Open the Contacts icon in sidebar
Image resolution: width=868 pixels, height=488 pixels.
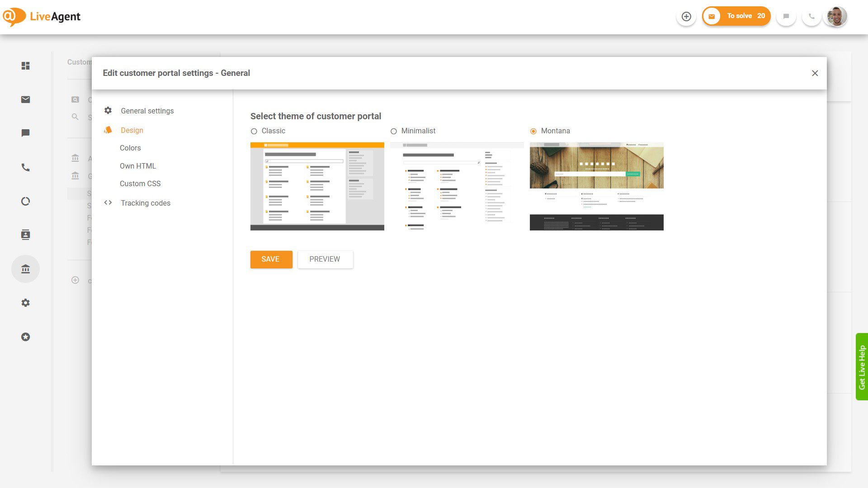tap(26, 235)
